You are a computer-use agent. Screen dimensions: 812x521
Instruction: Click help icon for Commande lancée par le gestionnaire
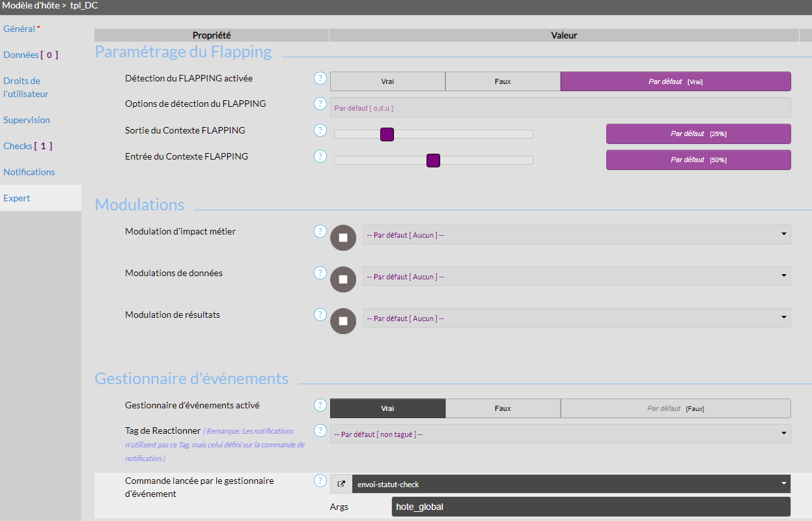pos(320,481)
